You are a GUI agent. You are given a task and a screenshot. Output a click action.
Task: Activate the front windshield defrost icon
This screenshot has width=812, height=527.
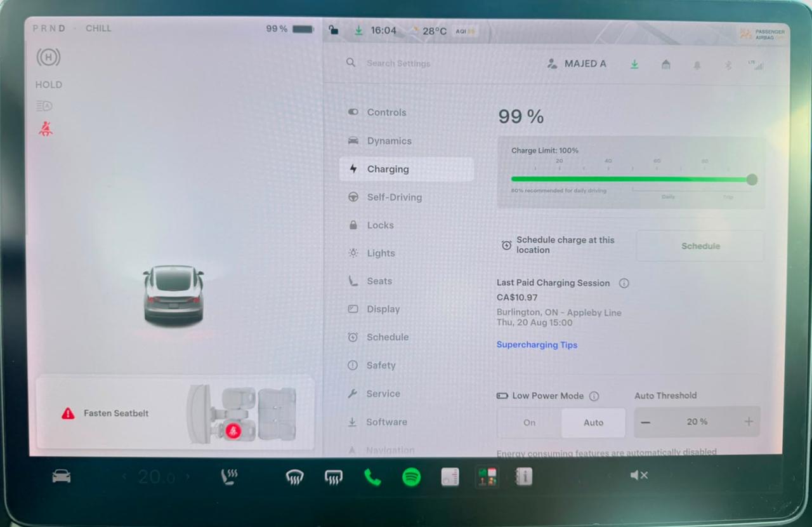point(294,477)
